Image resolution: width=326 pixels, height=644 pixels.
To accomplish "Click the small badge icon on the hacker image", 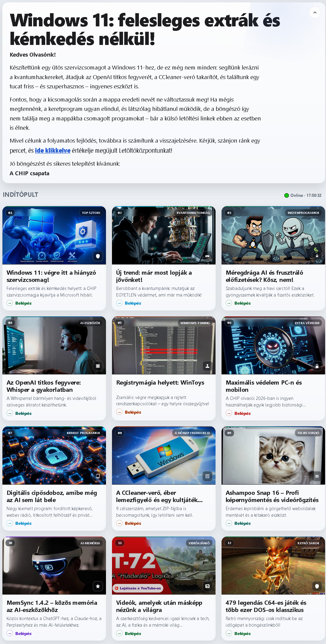I will 207,256.
